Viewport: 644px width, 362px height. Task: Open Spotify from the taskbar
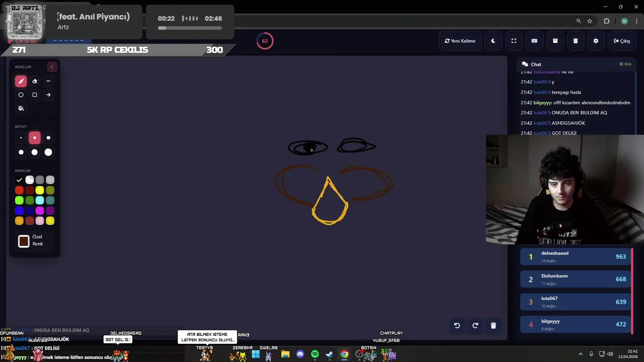(315, 354)
